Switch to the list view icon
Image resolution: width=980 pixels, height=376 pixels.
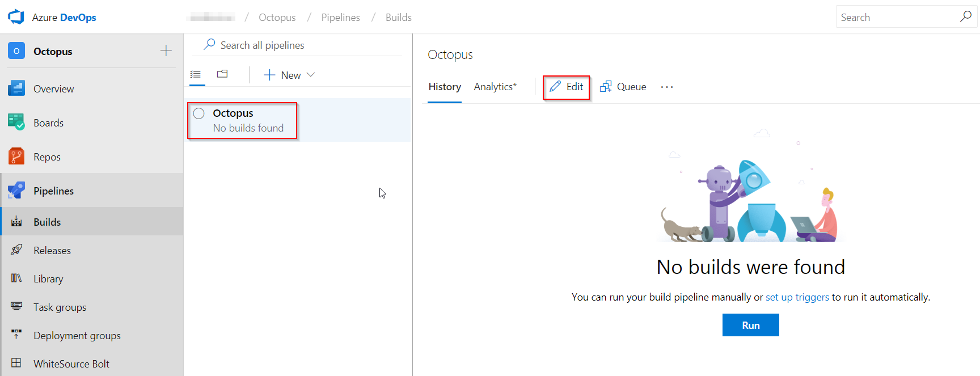pos(196,74)
